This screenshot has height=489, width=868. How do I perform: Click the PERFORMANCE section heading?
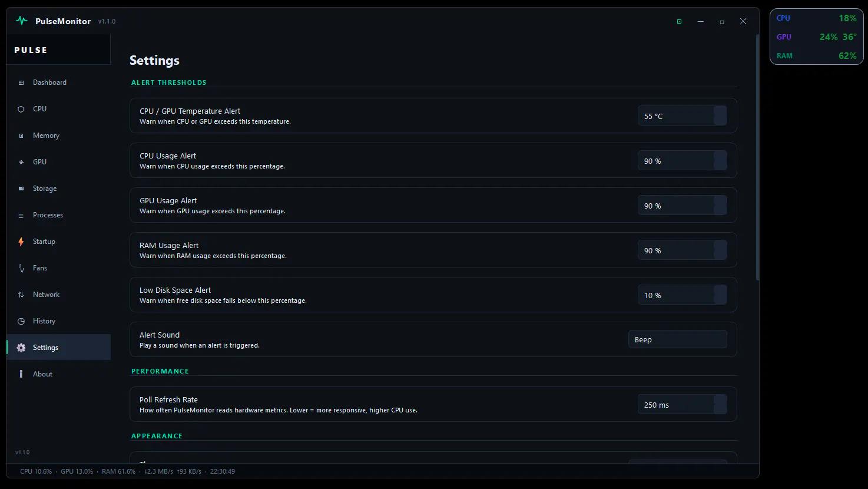[160, 371]
